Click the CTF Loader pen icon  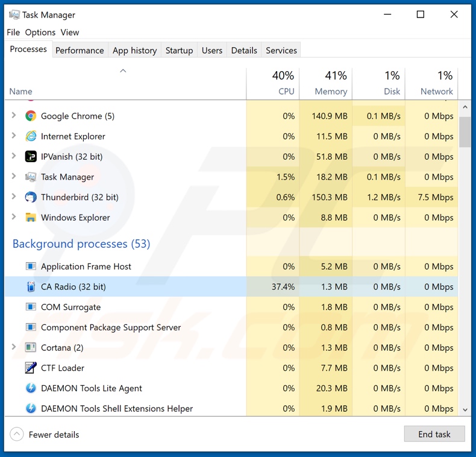pos(31,368)
